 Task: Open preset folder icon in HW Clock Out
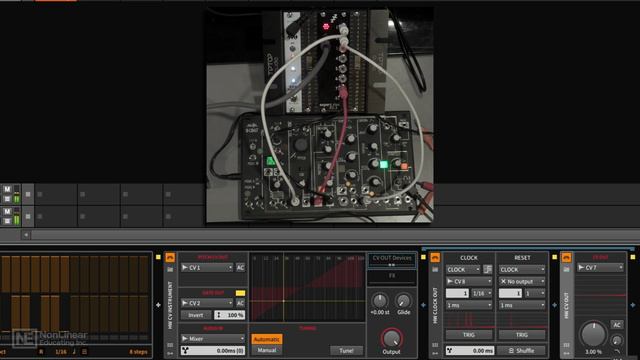435,269
